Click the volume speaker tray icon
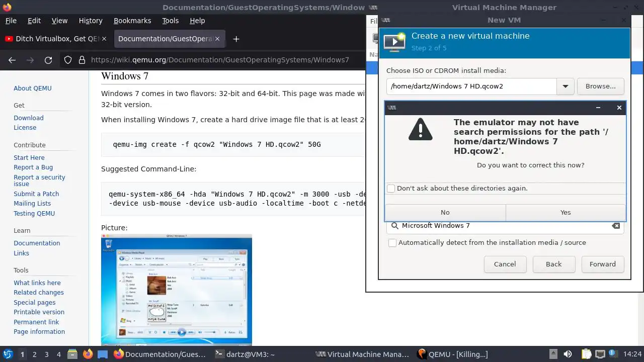The height and width of the screenshot is (362, 644). point(568,354)
